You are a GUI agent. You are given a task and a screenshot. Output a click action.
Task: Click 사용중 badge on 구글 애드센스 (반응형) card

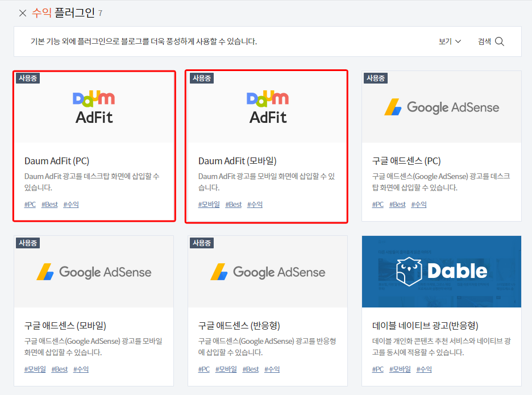202,243
